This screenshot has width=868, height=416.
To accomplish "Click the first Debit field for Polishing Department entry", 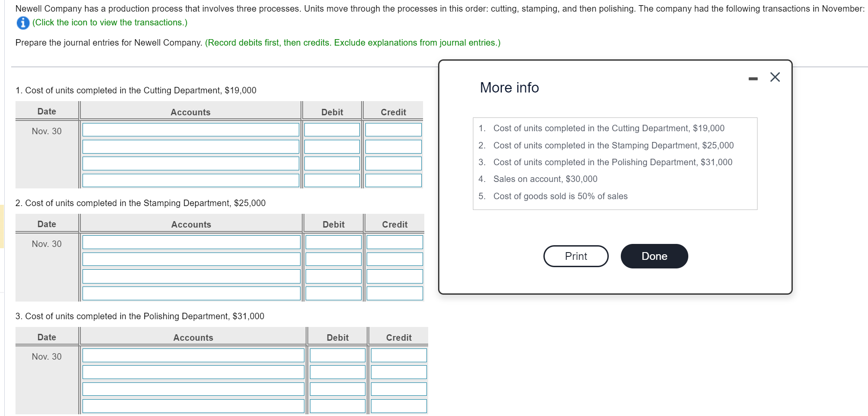I will tap(337, 355).
